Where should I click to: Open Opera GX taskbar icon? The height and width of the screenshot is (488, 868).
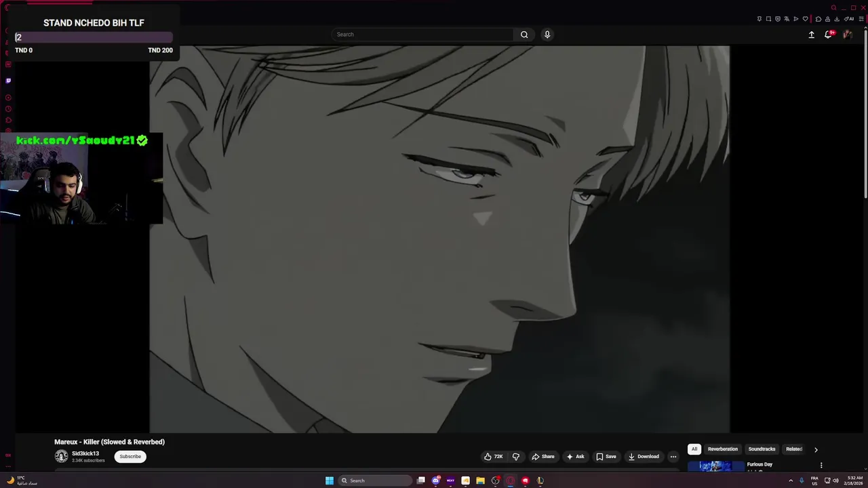tap(510, 481)
